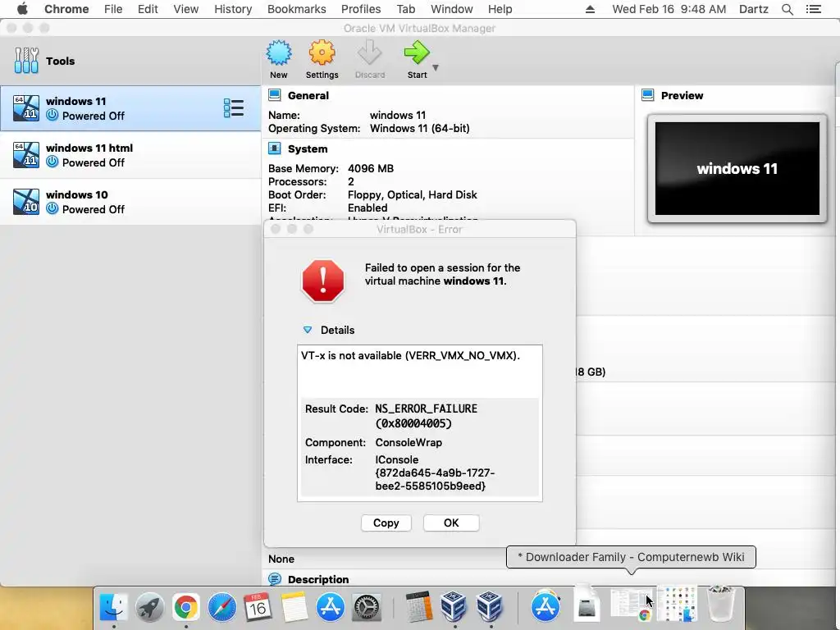Viewport: 840px width, 630px height.
Task: Click the Boot Order value text
Action: click(412, 194)
